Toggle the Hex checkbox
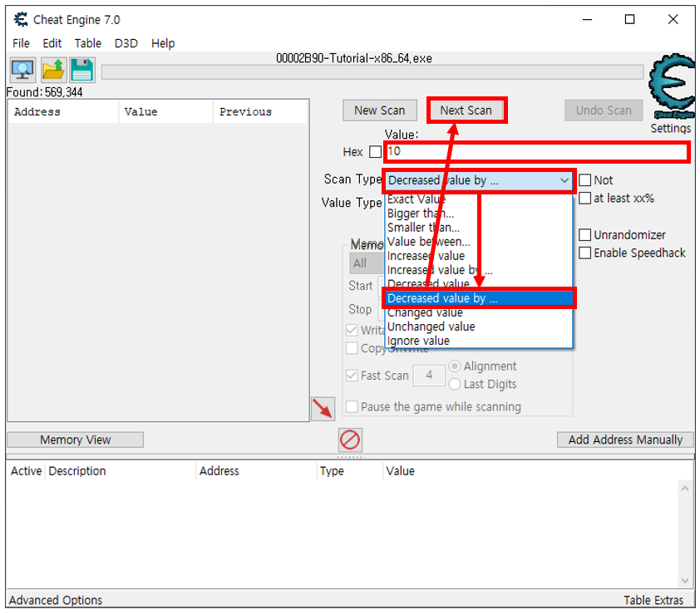The width and height of the screenshot is (700, 614). (376, 152)
